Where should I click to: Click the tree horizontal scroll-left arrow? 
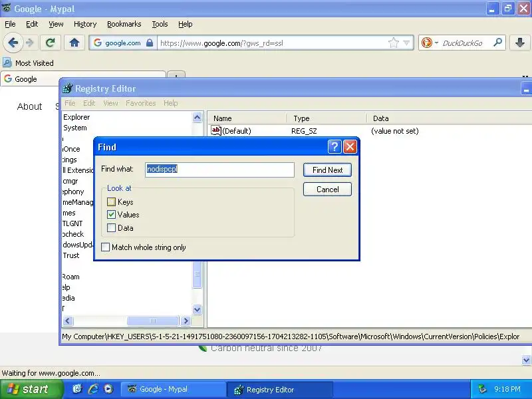[x=68, y=321]
